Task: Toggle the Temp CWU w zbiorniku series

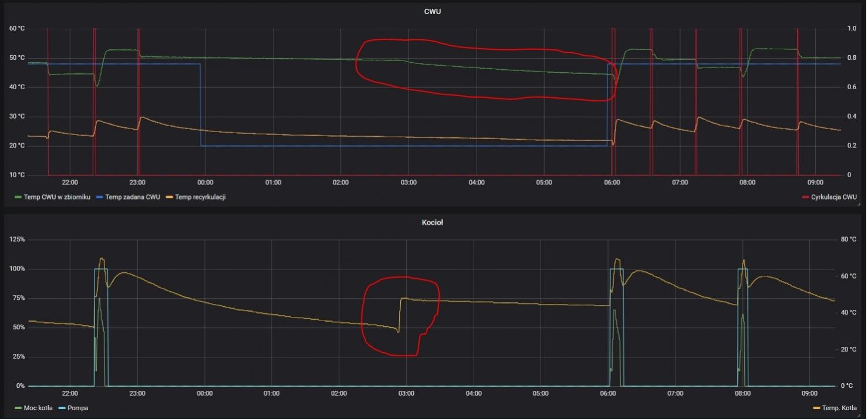Action: pyautogui.click(x=57, y=197)
